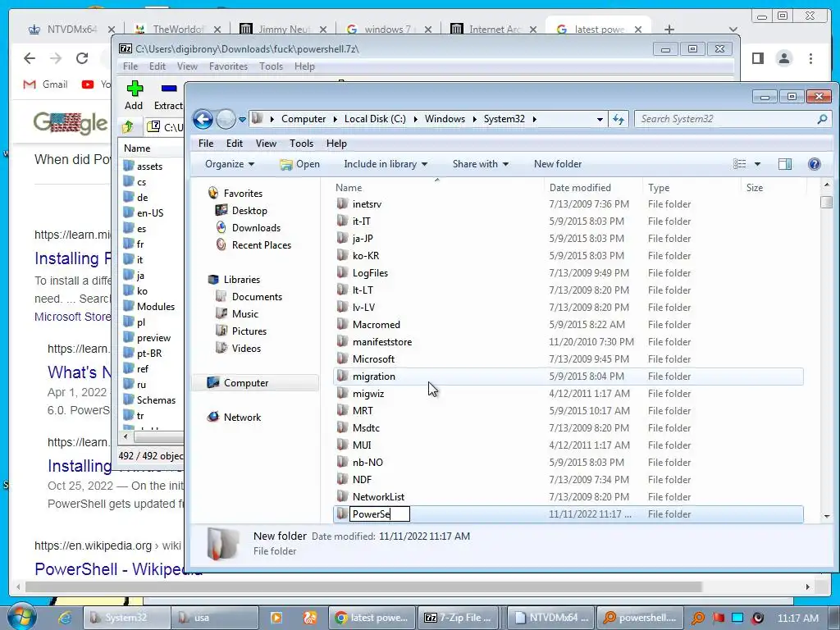
Task: Click the 7-Zip up one level icon
Action: tap(128, 126)
